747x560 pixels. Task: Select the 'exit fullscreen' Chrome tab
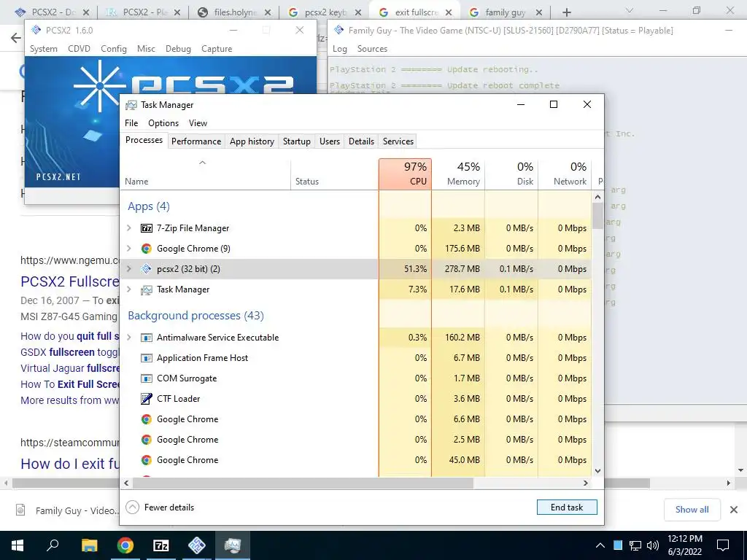[x=415, y=12]
